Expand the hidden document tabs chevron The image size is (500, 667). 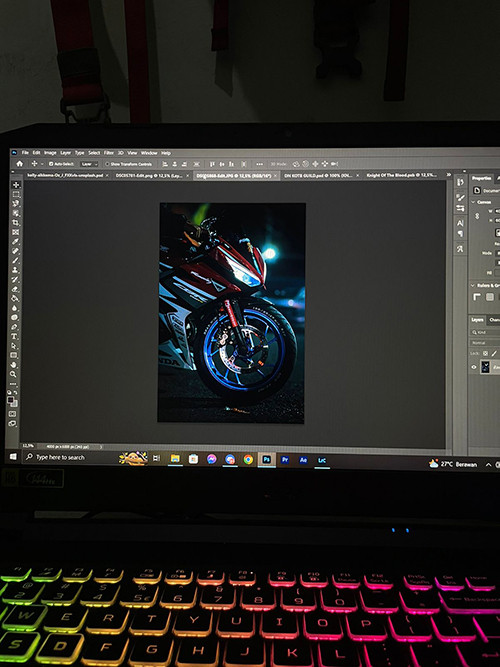tap(449, 174)
